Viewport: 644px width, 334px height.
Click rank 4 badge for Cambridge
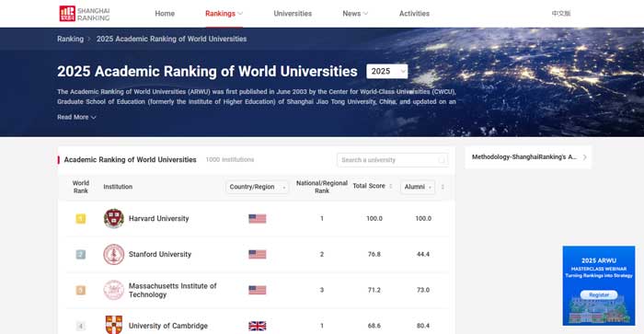81,327
